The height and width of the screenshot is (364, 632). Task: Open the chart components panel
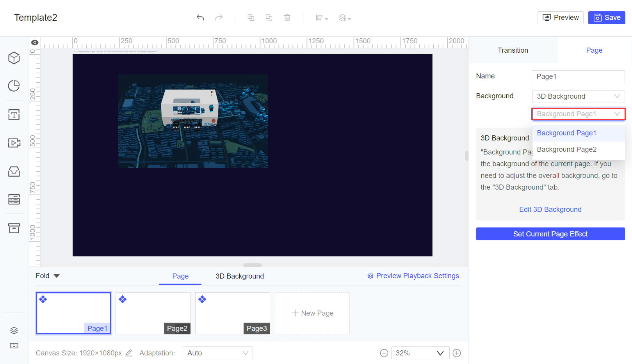coord(14,86)
